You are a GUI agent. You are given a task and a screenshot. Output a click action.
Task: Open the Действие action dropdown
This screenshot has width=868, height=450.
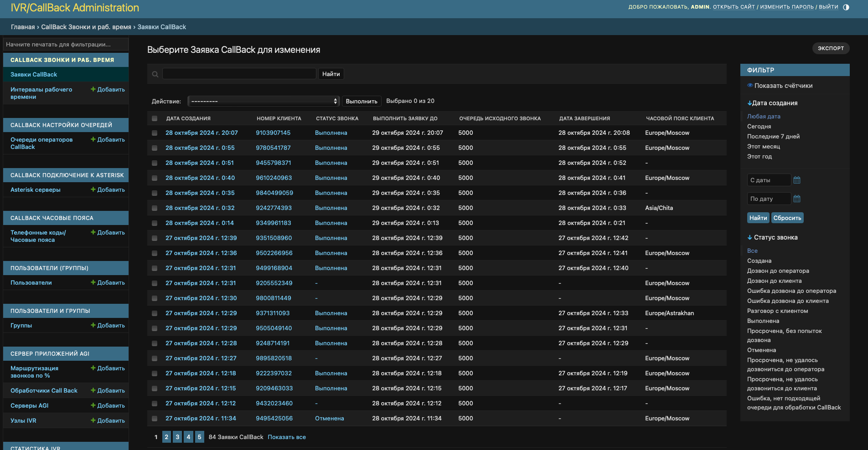(x=264, y=101)
